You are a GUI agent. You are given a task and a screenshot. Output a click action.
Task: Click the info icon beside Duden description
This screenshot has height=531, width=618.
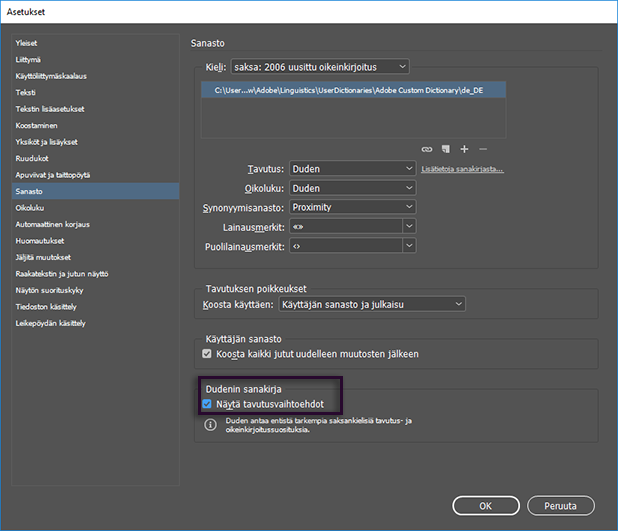210,424
